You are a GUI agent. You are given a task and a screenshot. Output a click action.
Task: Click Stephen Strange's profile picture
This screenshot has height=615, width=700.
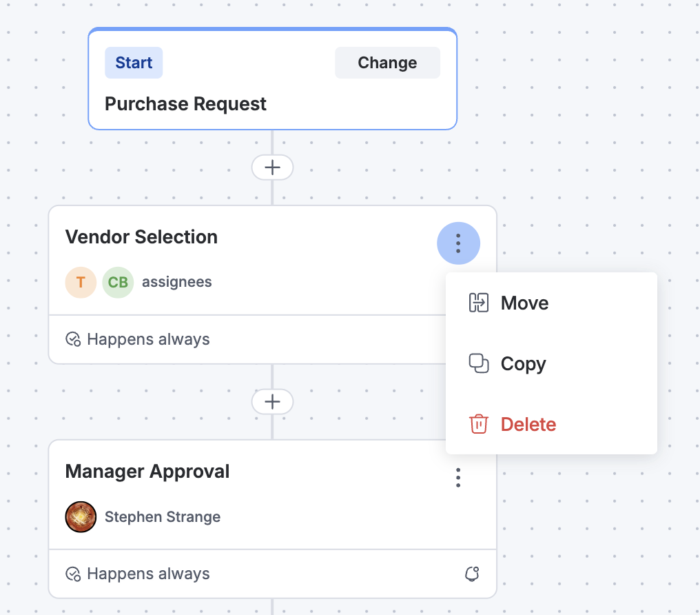click(81, 516)
